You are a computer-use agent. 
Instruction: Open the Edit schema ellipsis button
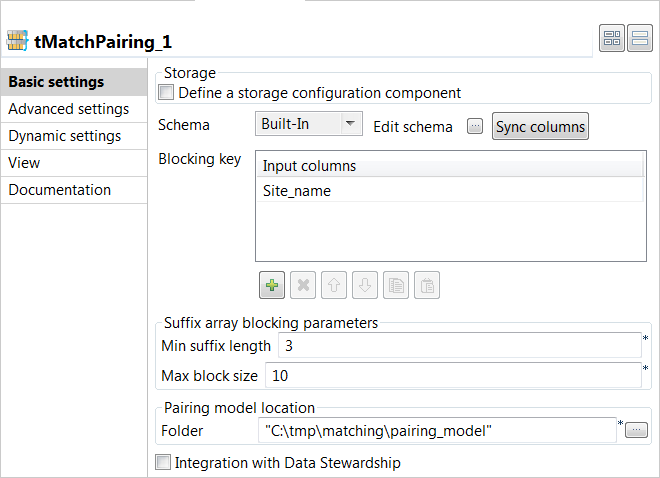pyautogui.click(x=475, y=126)
